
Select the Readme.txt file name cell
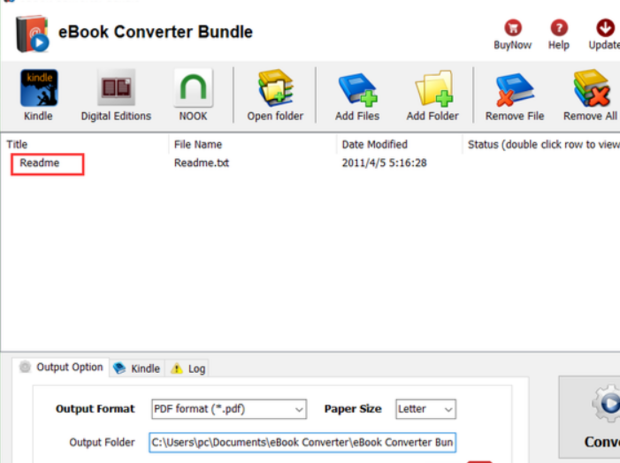coord(201,163)
